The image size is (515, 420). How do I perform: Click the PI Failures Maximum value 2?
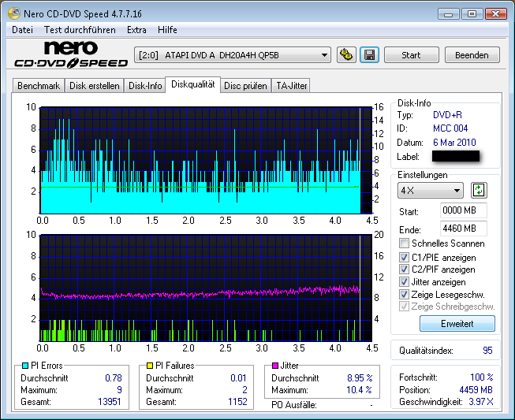pos(244,390)
